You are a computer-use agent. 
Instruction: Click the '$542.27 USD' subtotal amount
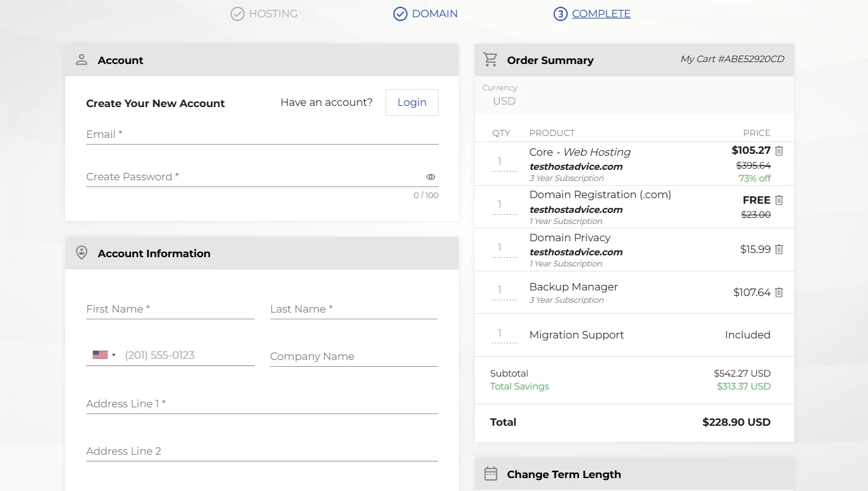coord(742,373)
